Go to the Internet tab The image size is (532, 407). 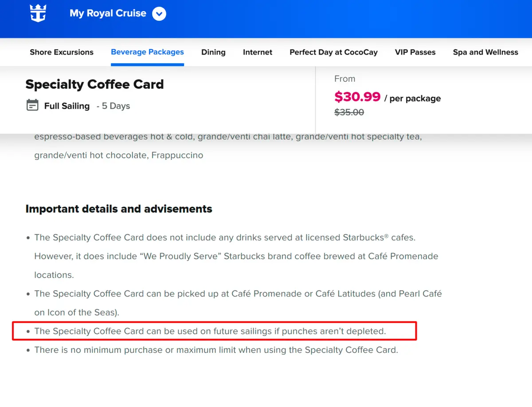tap(258, 52)
